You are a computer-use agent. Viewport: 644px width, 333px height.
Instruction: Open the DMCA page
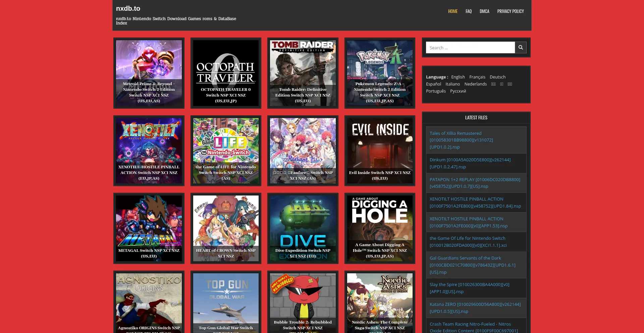coord(484,11)
